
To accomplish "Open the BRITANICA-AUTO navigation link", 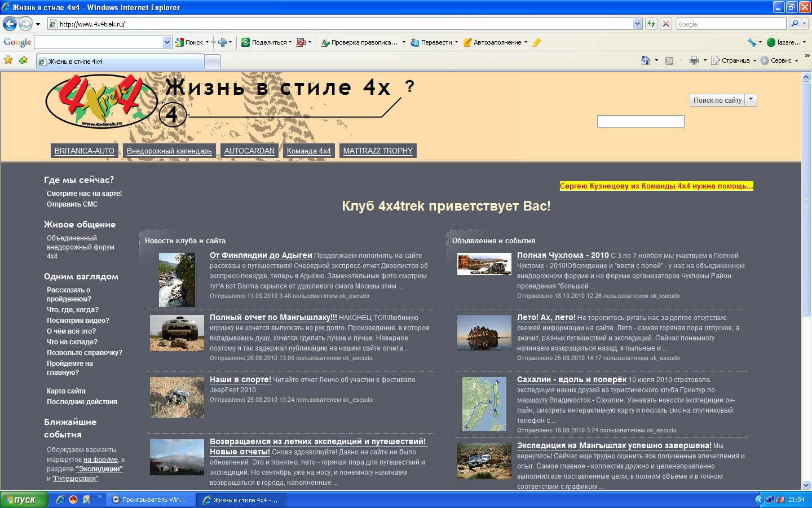I will pos(84,151).
